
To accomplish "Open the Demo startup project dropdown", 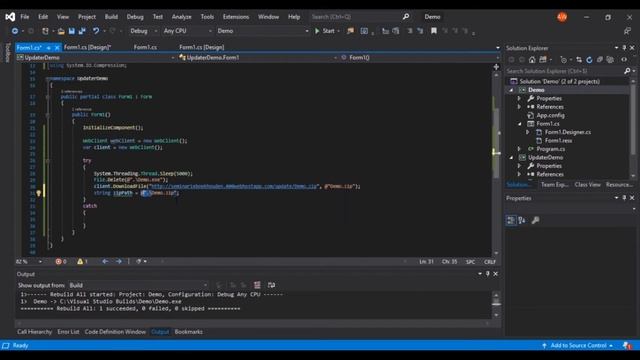I will pyautogui.click(x=262, y=31).
